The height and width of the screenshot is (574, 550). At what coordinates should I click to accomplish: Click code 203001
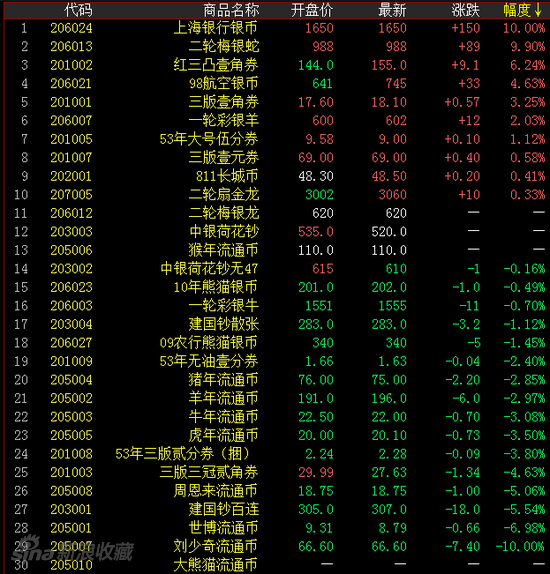(x=71, y=510)
